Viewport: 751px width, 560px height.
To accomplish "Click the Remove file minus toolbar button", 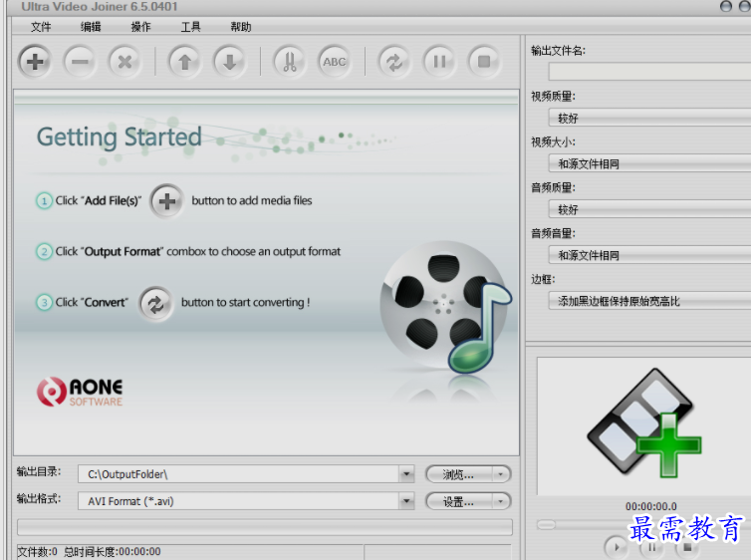I will click(80, 62).
